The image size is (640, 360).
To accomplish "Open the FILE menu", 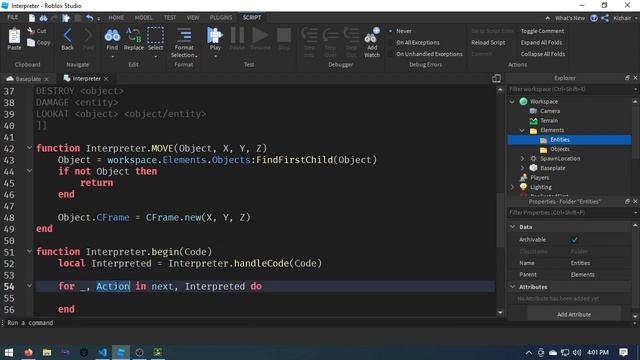I will pyautogui.click(x=13, y=18).
